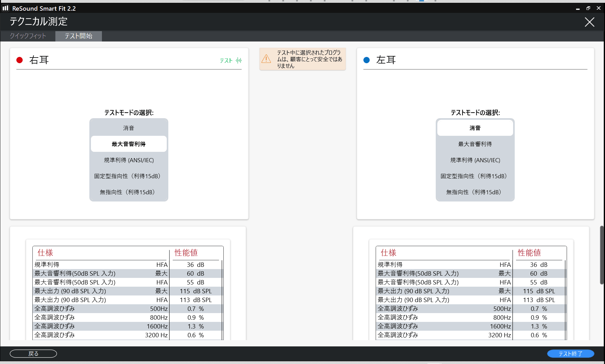Image resolution: width=605 pixels, height=364 pixels.
Task: Click the ReSound app logo icon
Action: pyautogui.click(x=5, y=8)
